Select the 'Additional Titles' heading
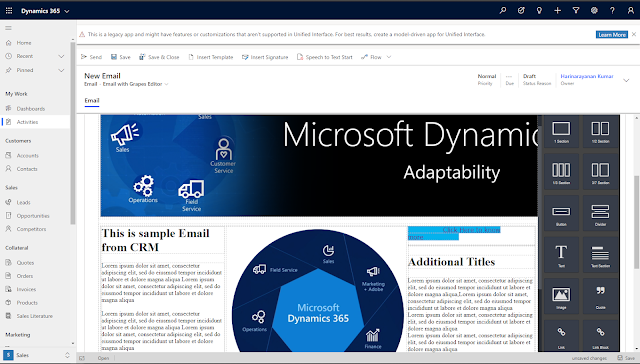640x364 pixels. click(451, 262)
